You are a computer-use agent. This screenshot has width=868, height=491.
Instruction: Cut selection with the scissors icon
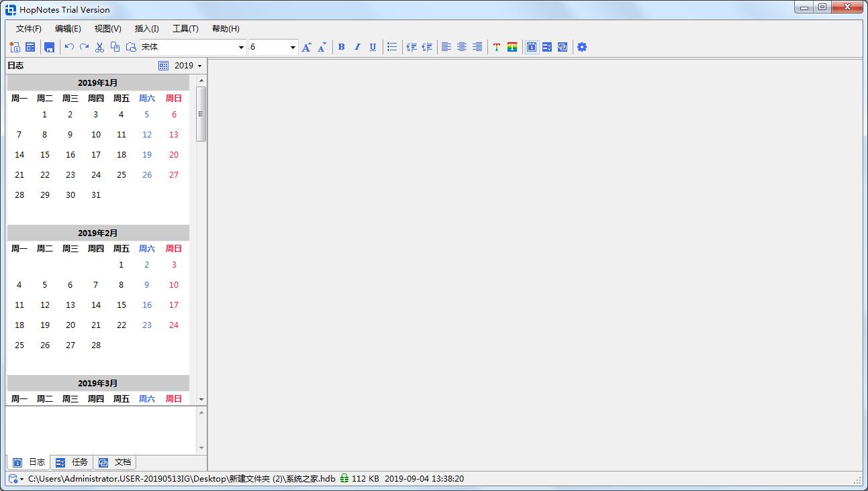pos(100,47)
